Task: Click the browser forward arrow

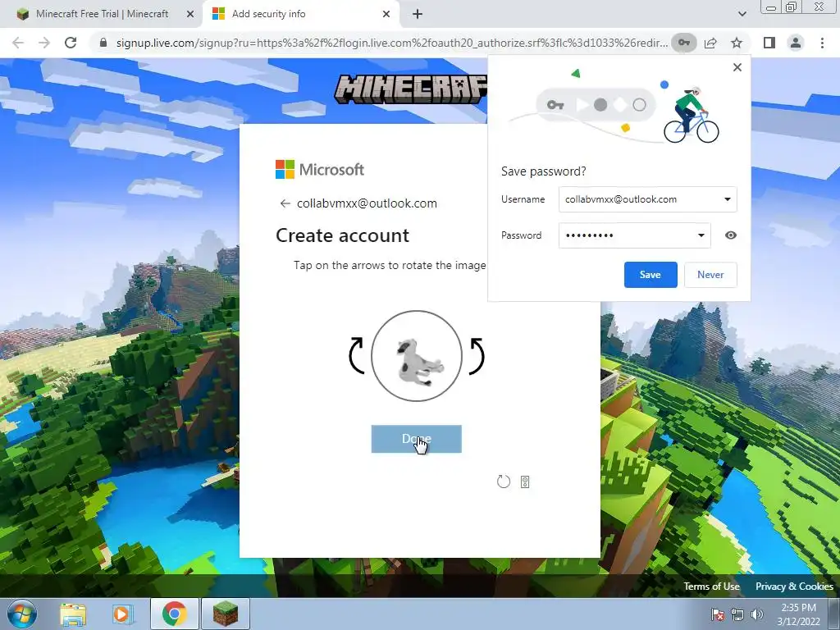Action: (x=44, y=43)
